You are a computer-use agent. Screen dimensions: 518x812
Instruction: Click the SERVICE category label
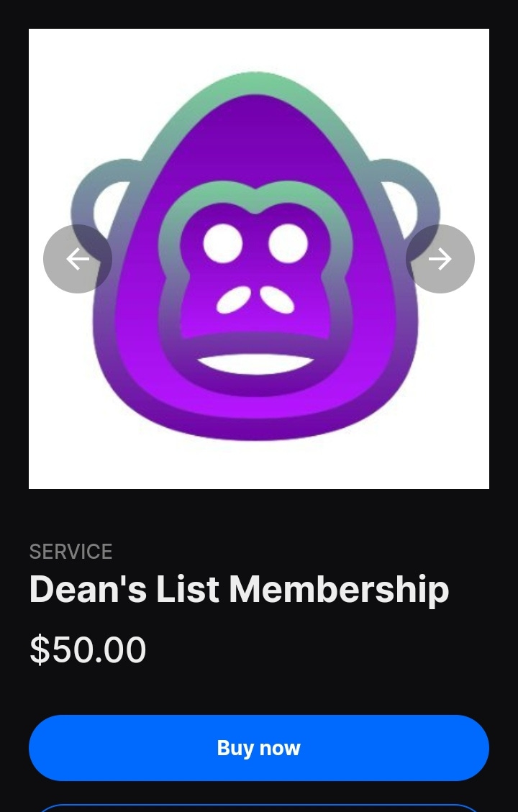click(71, 552)
